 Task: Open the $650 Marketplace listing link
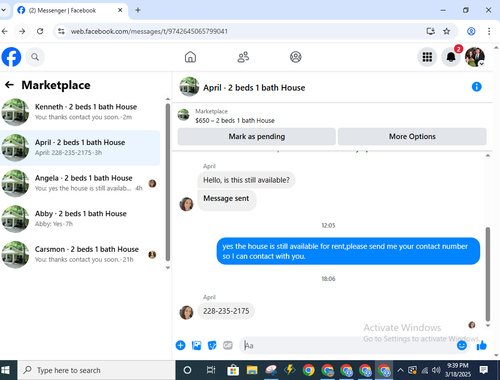point(235,121)
